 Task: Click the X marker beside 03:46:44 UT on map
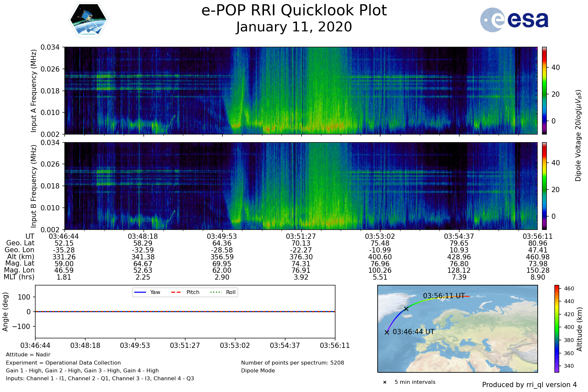tap(387, 332)
